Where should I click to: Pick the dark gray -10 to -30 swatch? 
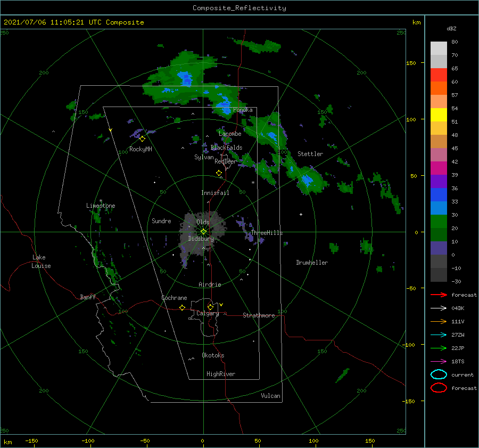(439, 275)
